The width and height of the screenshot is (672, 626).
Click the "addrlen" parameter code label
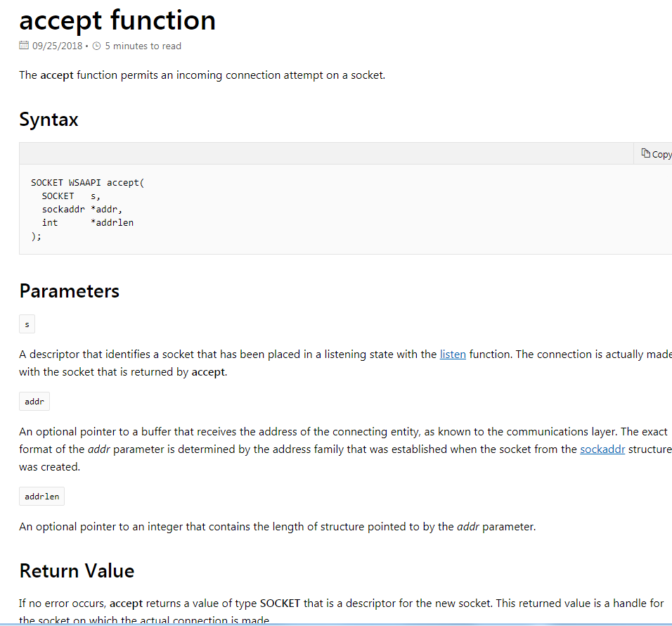click(x=41, y=497)
